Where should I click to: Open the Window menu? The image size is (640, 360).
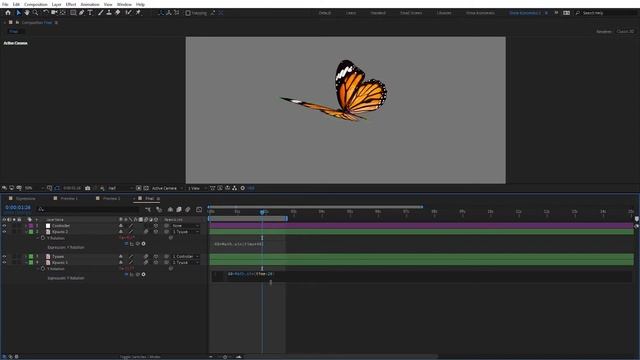[x=124, y=4]
